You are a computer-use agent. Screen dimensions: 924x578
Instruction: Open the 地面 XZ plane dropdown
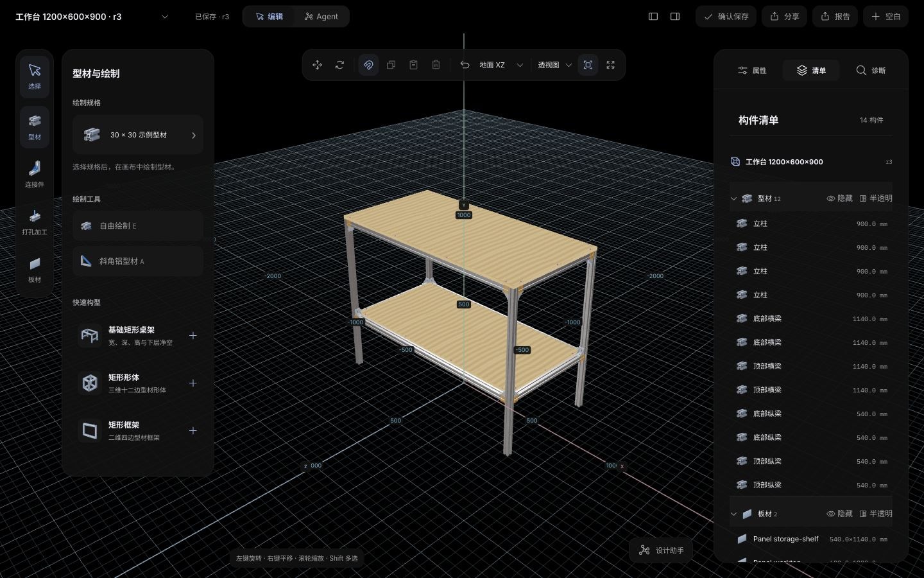coord(501,65)
